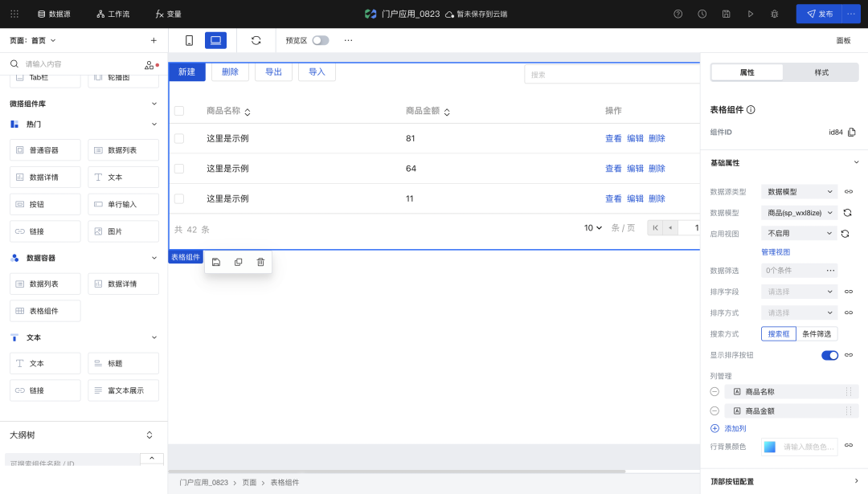Open the 排序字段 dropdown
Screen dimensions: 868x494
[800, 292]
